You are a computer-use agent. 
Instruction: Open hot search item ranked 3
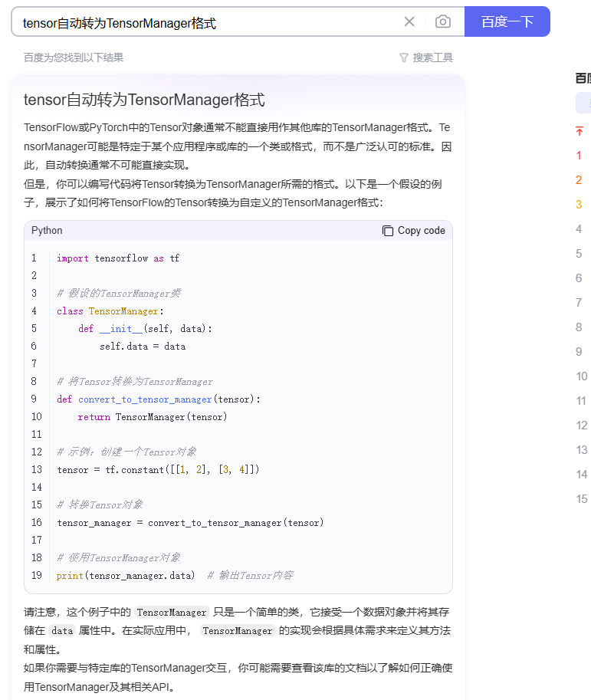[x=579, y=205]
